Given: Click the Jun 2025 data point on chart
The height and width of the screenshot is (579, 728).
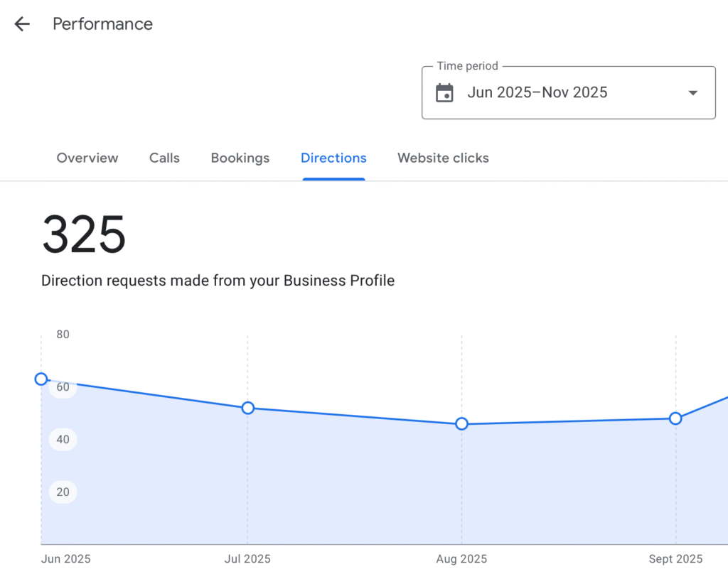Looking at the screenshot, I should [x=41, y=379].
